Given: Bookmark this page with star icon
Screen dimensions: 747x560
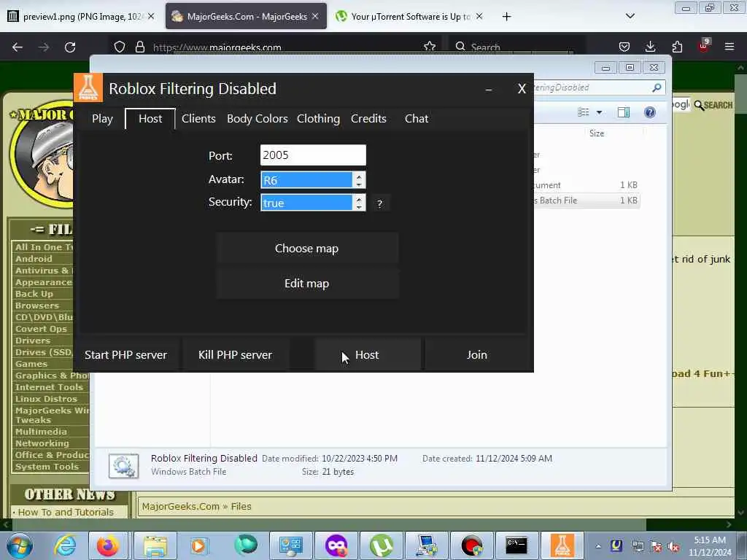Looking at the screenshot, I should [x=429, y=47].
